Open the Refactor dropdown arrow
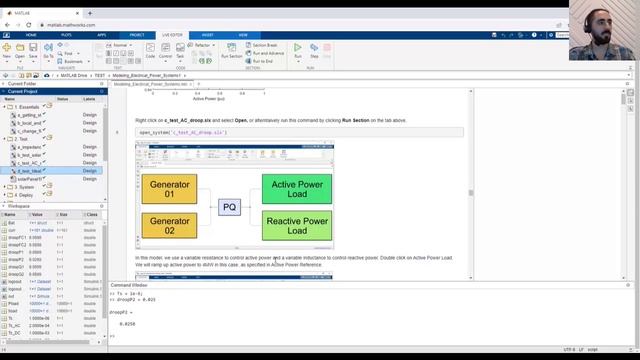This screenshot has width=640, height=360. [x=213, y=45]
